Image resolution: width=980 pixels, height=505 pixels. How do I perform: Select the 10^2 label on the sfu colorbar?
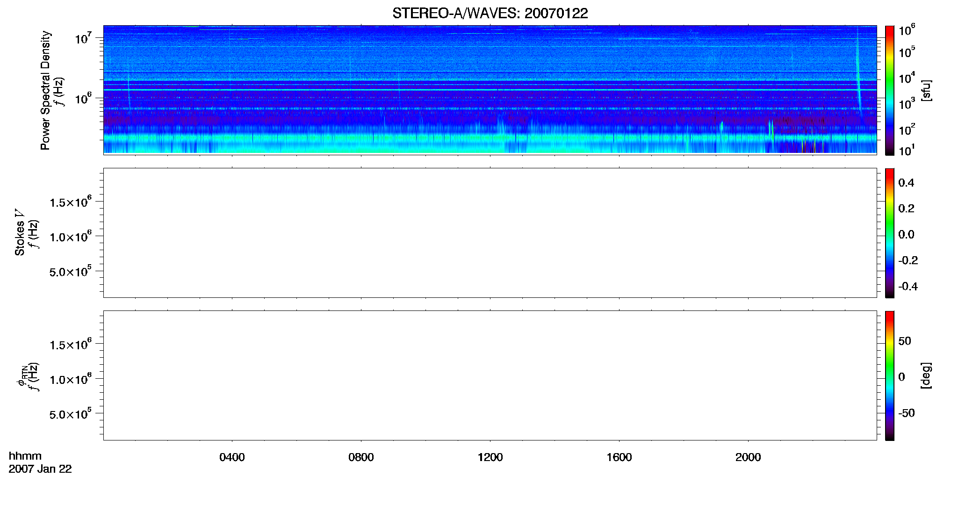click(x=907, y=129)
